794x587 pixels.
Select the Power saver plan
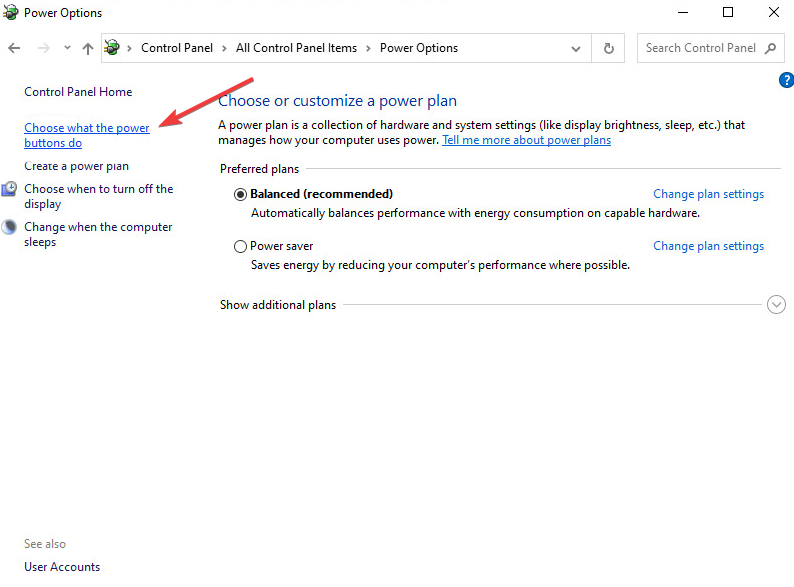pos(240,246)
